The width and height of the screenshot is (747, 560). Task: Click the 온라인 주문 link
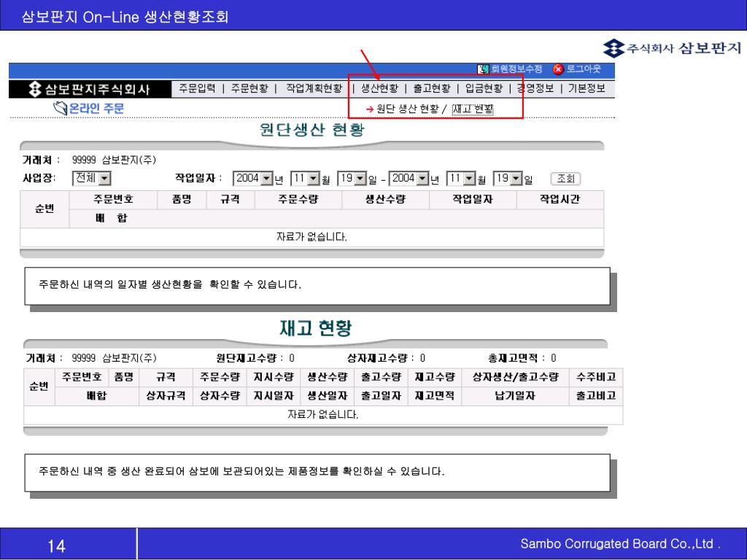pyautogui.click(x=97, y=109)
